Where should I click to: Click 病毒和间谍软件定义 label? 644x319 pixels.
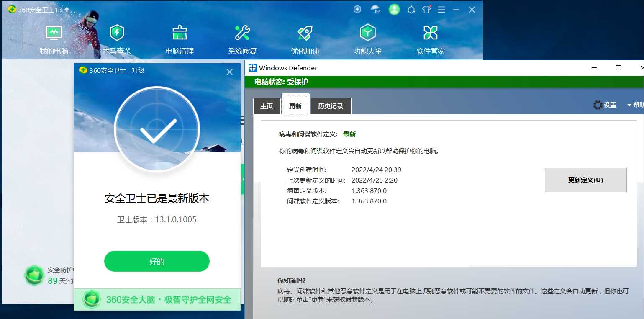(x=308, y=134)
